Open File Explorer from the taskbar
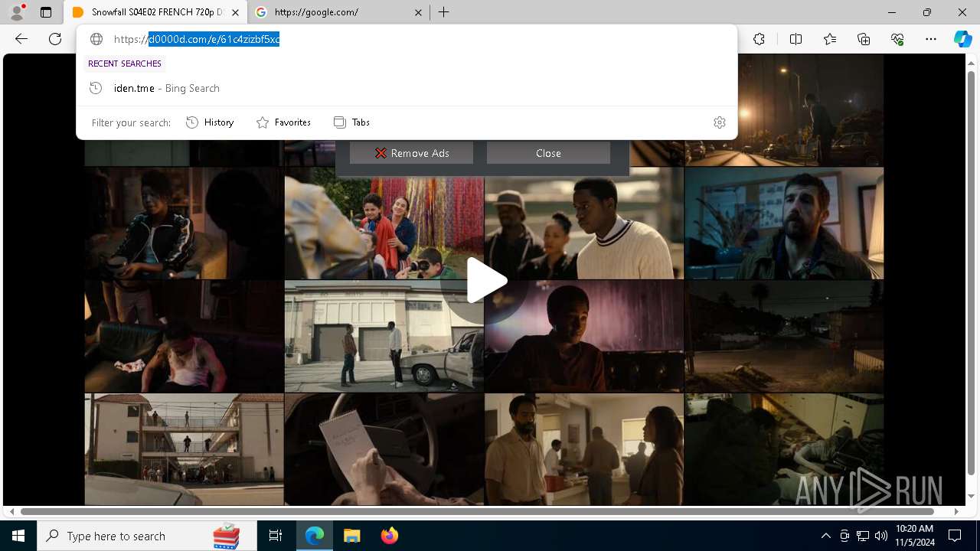The height and width of the screenshot is (551, 980). [351, 536]
